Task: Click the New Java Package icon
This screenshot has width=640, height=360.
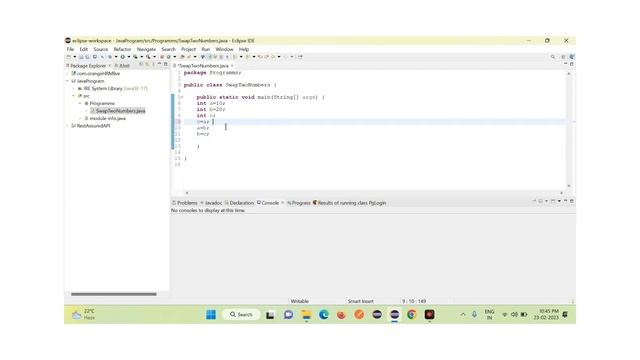Action: pyautogui.click(x=162, y=57)
